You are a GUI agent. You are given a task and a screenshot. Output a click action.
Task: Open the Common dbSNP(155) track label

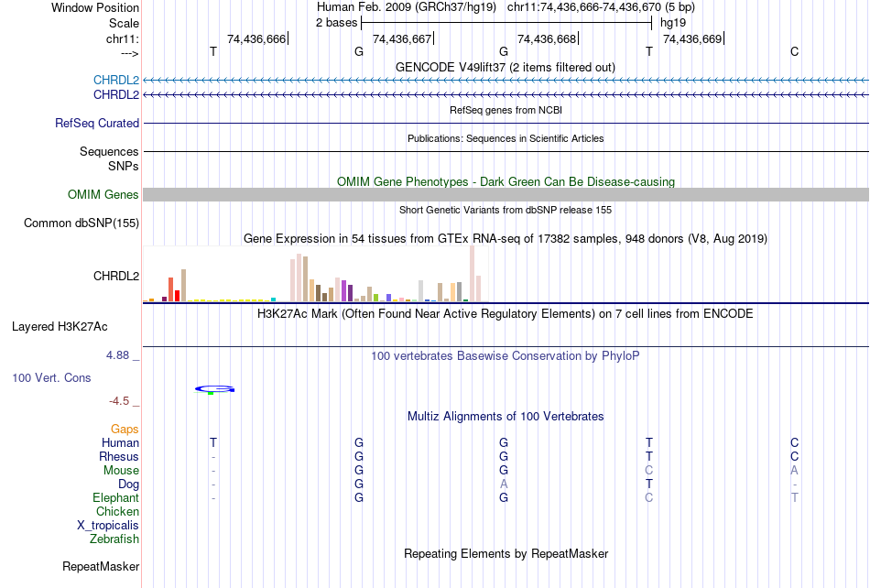click(x=82, y=223)
